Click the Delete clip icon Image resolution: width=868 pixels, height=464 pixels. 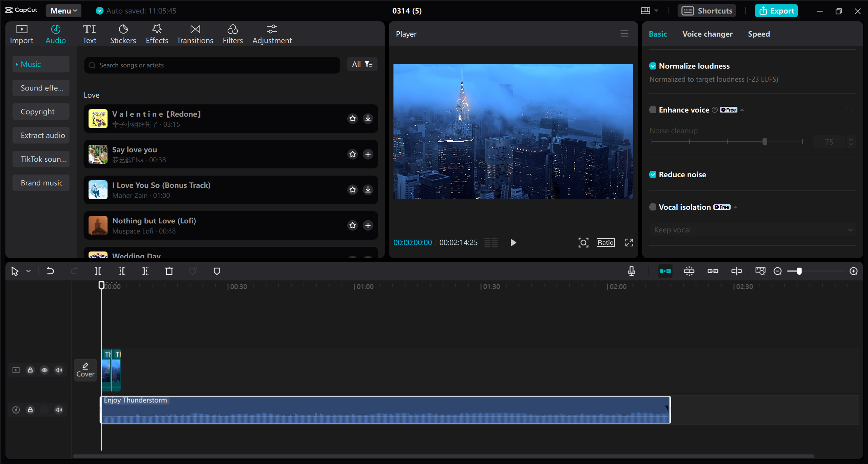click(x=169, y=271)
